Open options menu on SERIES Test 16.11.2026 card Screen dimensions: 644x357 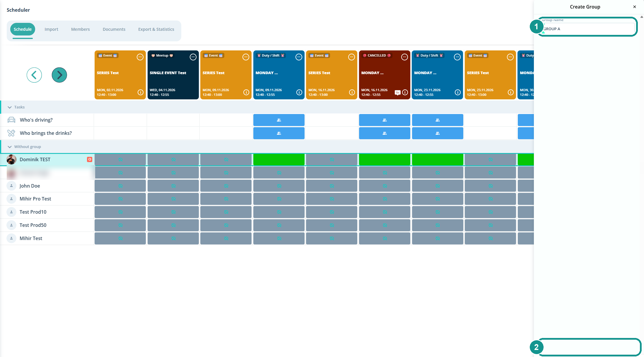(351, 57)
